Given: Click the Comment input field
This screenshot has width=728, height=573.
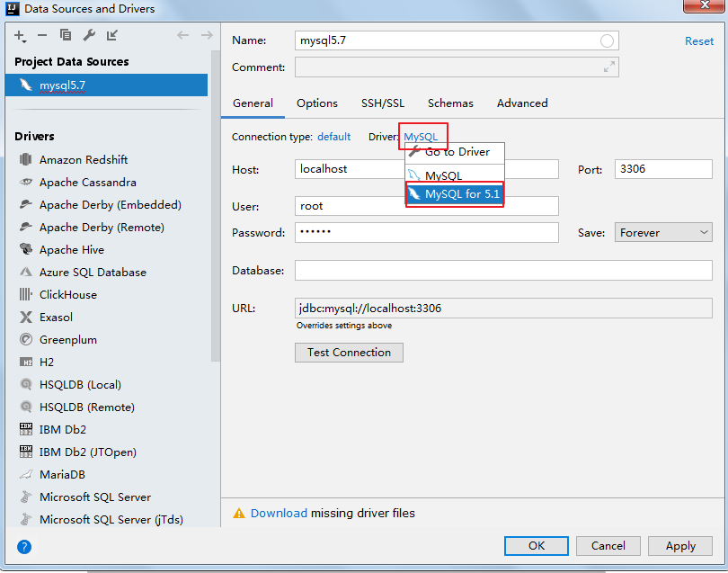Looking at the screenshot, I should [457, 67].
